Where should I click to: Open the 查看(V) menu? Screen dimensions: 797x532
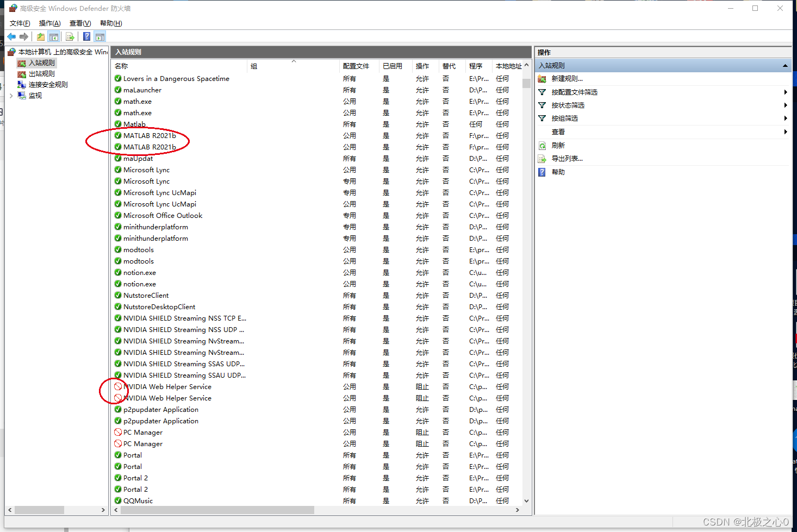pos(80,23)
